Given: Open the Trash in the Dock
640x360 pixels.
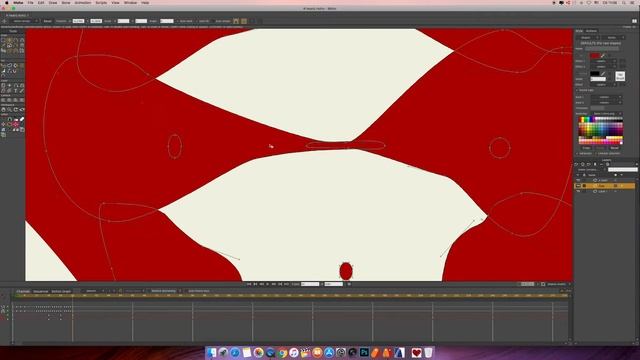Looking at the screenshot, I should [428, 352].
